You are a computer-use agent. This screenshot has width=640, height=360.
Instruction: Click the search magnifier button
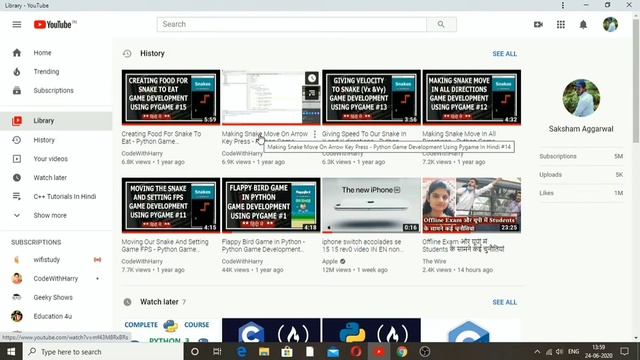[441, 24]
